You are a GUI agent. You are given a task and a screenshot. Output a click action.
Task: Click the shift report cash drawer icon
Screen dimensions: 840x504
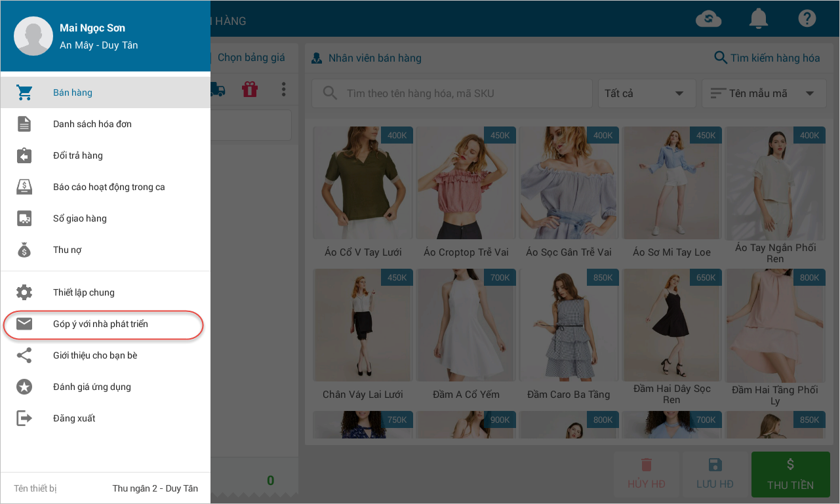[24, 187]
